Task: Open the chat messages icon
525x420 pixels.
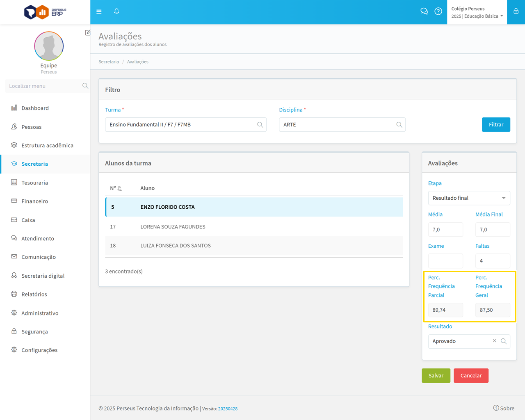Action: tap(424, 11)
